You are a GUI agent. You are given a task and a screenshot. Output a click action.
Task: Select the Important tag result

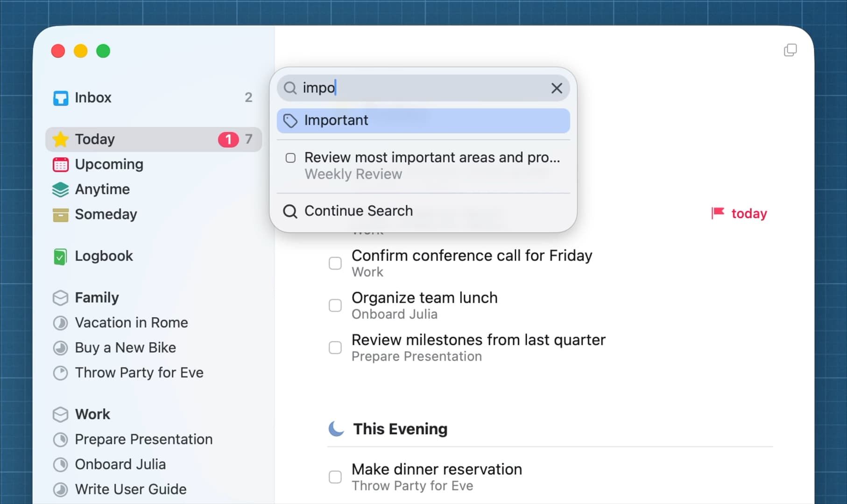pos(423,121)
